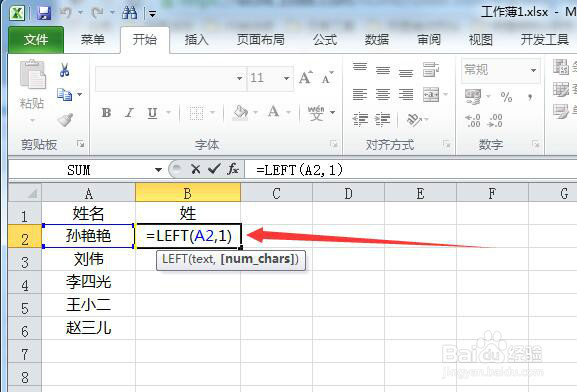577x392 pixels.
Task: Click the num_chars link in LEFT tooltip
Action: pyautogui.click(x=258, y=259)
